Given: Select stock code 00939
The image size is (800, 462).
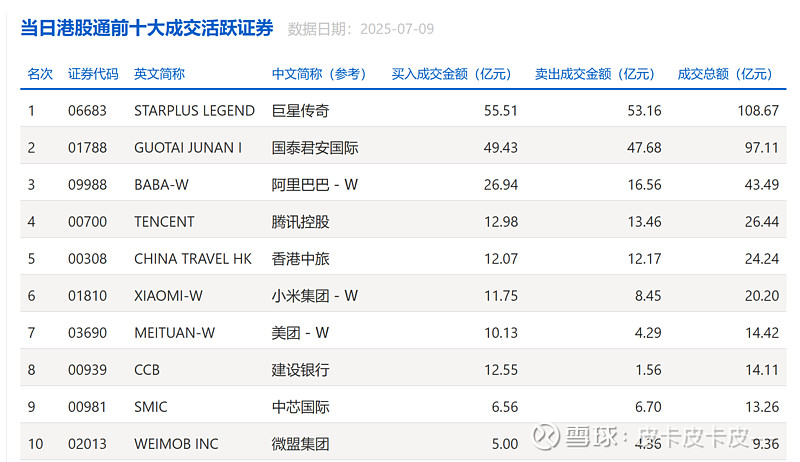Looking at the screenshot, I should click(x=87, y=370).
